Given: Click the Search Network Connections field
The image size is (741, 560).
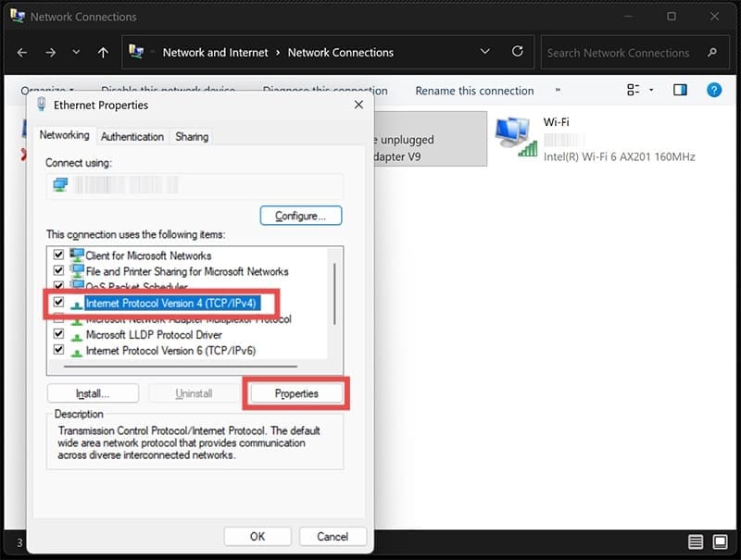Looking at the screenshot, I should 621,53.
